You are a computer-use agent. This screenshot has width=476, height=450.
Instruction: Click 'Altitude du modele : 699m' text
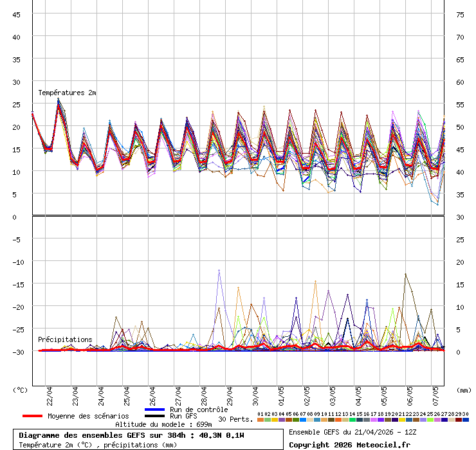tap(163, 425)
